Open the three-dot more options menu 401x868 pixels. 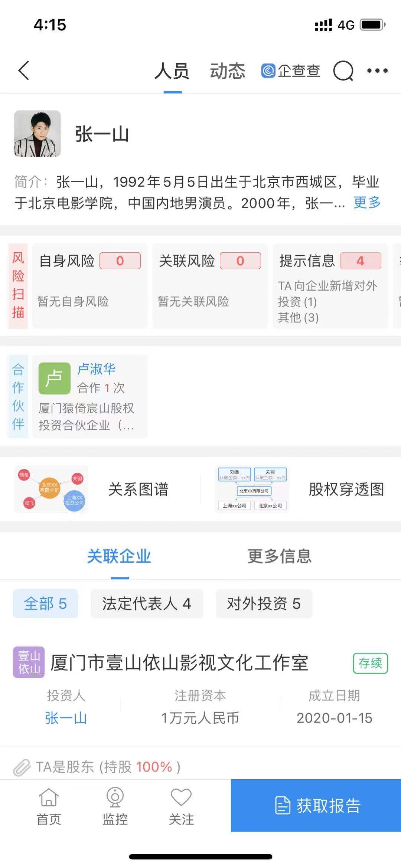(x=377, y=71)
